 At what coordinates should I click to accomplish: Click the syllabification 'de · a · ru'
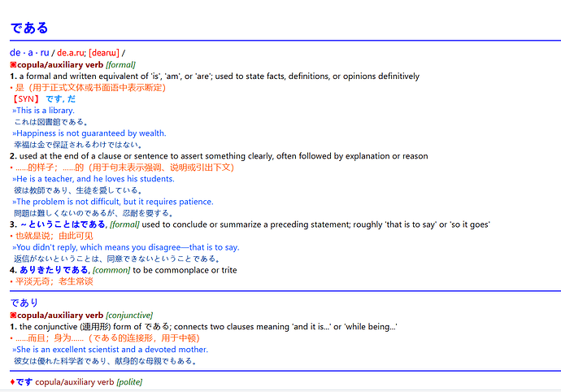click(x=29, y=53)
